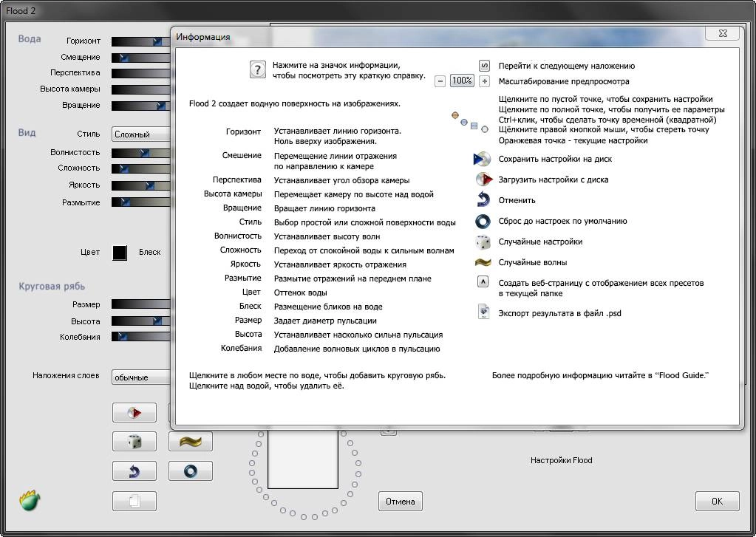Image resolution: width=756 pixels, height=537 pixels.
Task: Click the A web-page icon in help
Action: pos(483,281)
